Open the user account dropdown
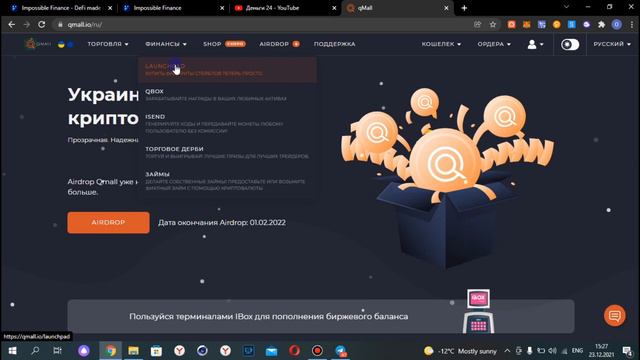 pyautogui.click(x=535, y=44)
